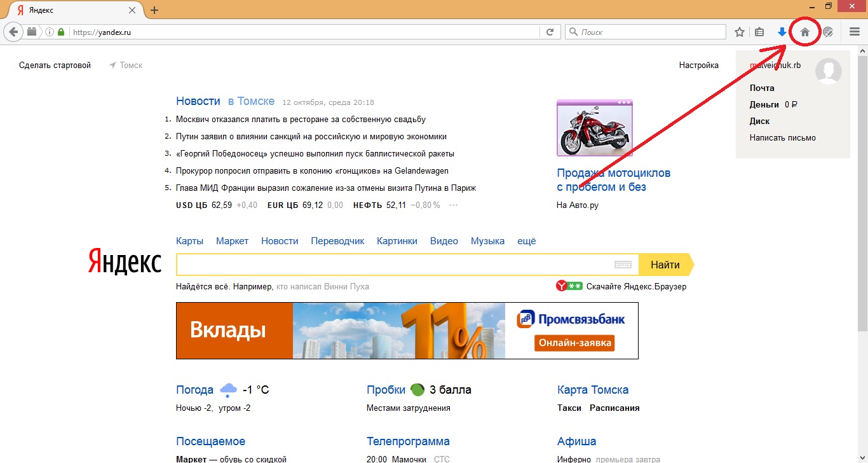Open Деньги in the account panel

pos(764,105)
